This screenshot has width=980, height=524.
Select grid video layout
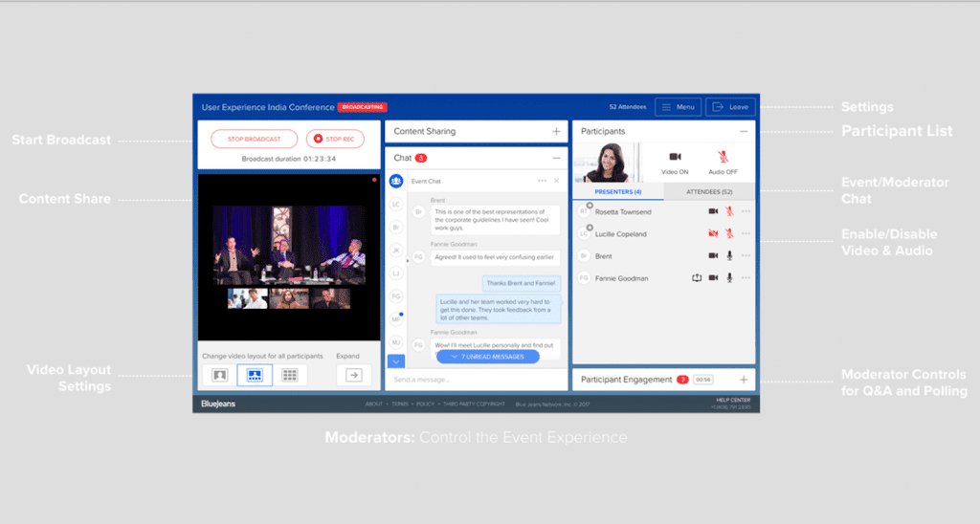pyautogui.click(x=289, y=376)
